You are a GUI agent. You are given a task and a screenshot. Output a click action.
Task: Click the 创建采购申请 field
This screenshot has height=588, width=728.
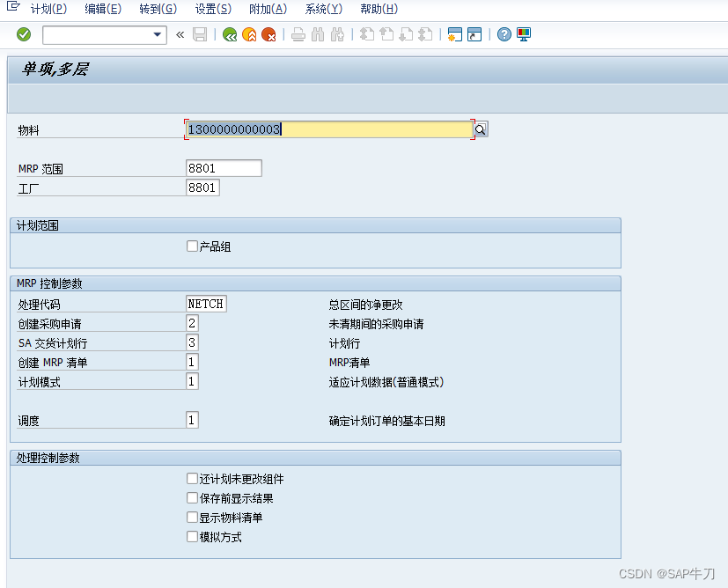point(192,323)
